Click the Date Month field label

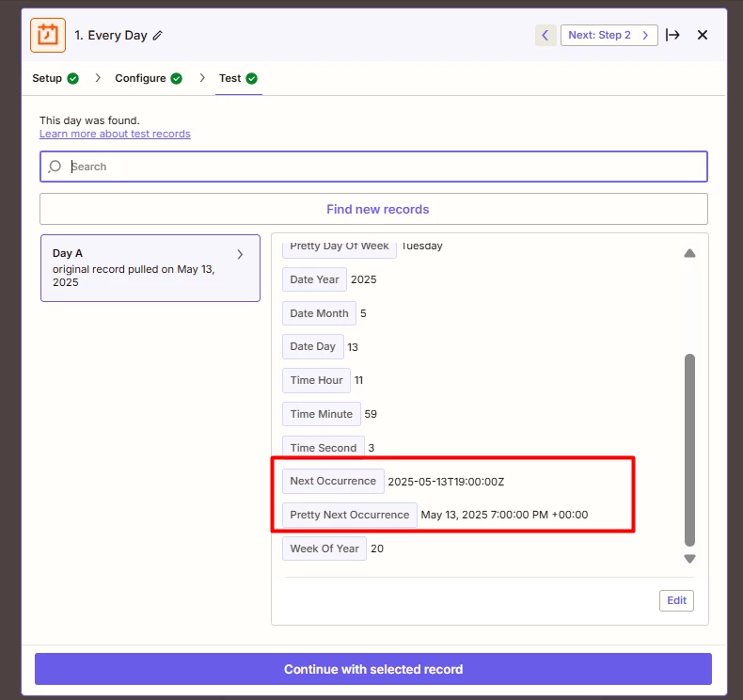point(319,313)
